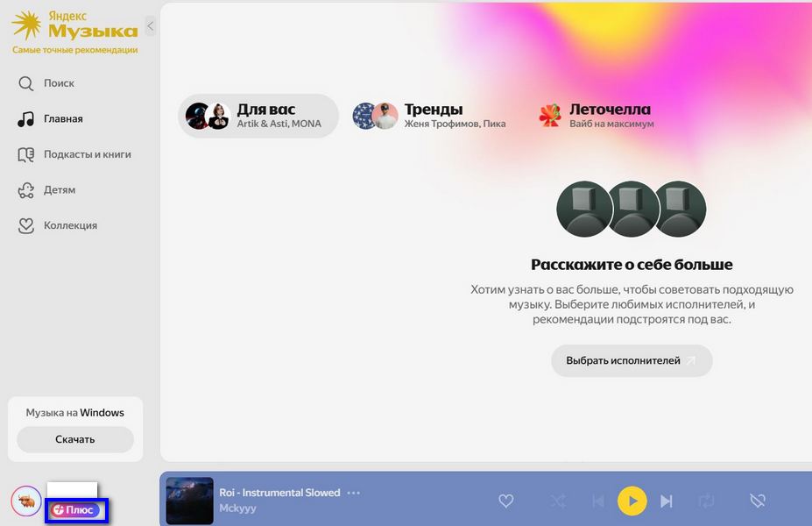Go to the previous track

(x=598, y=501)
